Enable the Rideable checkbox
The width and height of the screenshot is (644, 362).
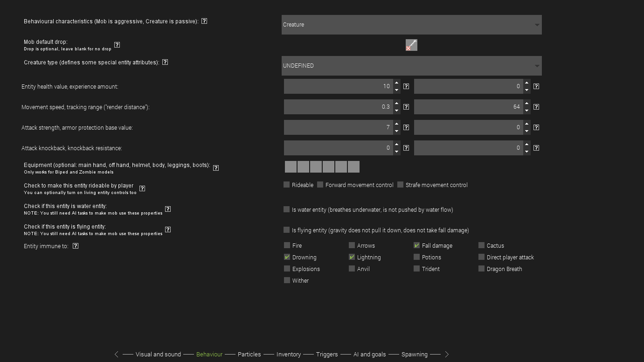286,184
